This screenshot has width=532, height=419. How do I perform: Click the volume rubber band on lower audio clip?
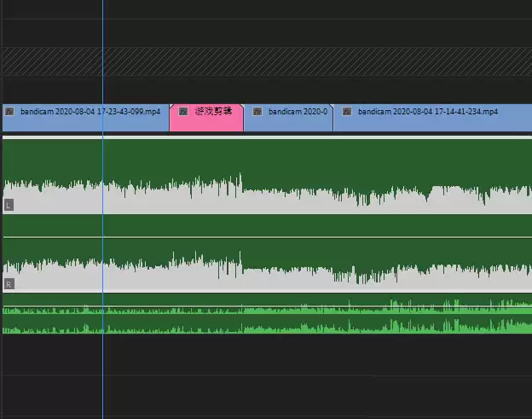click(267, 306)
